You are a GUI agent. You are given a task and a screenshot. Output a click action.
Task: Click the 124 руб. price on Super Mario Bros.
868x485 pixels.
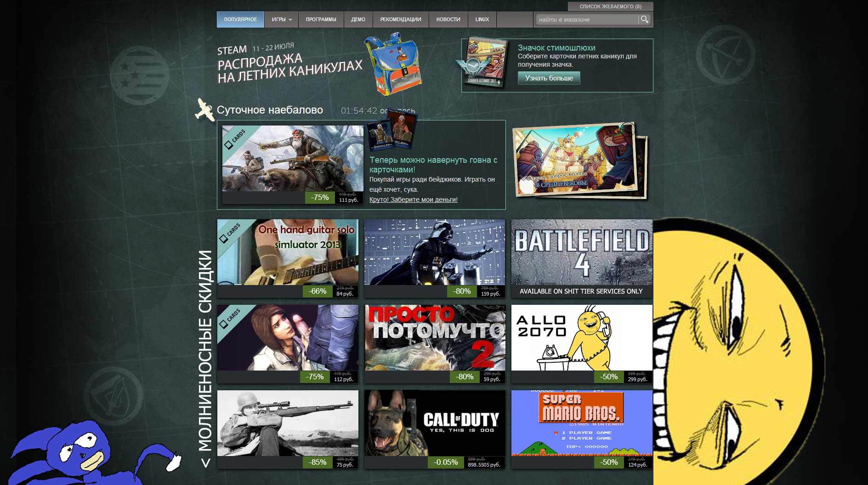click(x=638, y=465)
